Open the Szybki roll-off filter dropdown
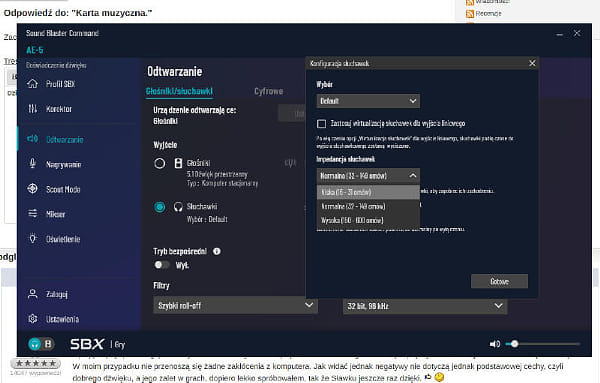The width and height of the screenshot is (600, 383). pyautogui.click(x=235, y=305)
